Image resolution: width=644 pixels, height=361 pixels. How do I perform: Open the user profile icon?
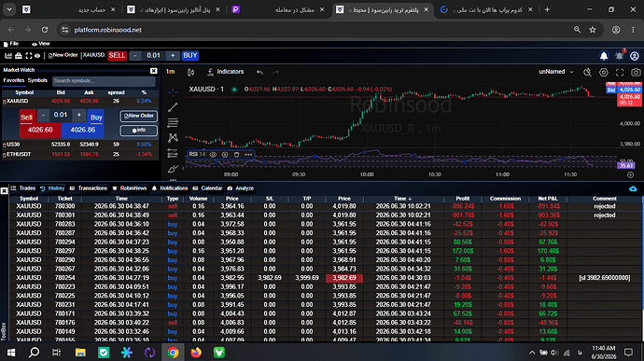pos(635,56)
